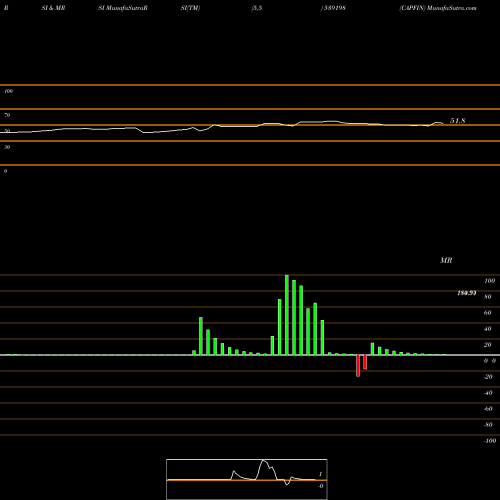Screen dimensions: 500x500
Task: Select the 0 label on the left RSI axis
Action: coord(5,171)
